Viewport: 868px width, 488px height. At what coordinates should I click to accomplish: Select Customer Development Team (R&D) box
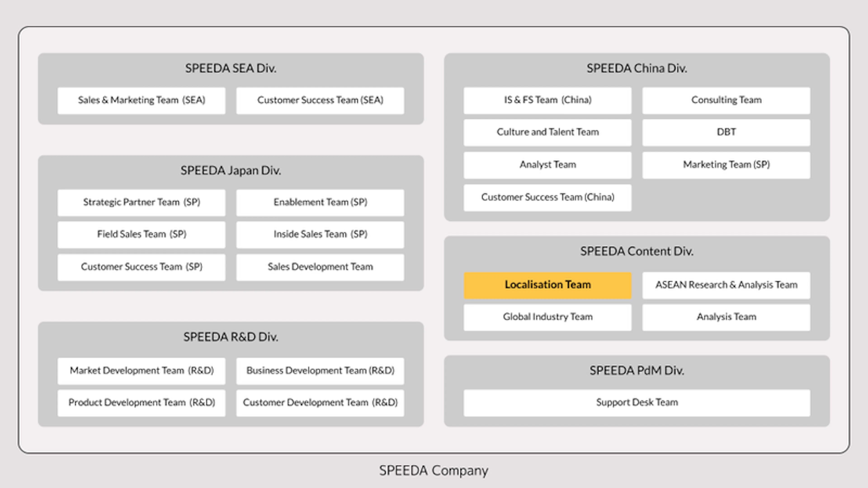pos(320,403)
